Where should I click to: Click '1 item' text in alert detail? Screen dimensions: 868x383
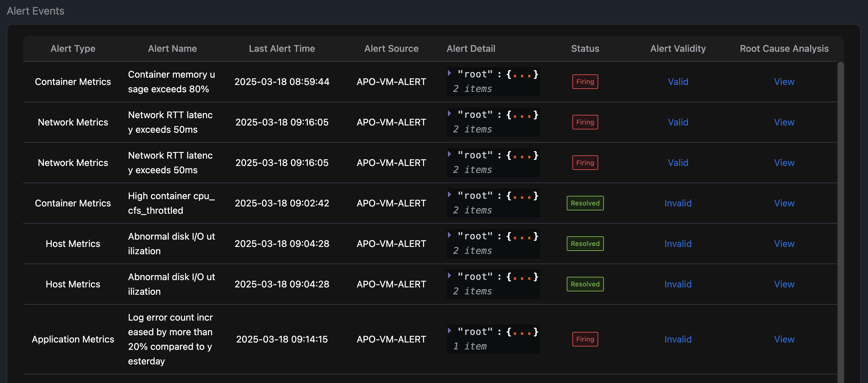point(470,346)
